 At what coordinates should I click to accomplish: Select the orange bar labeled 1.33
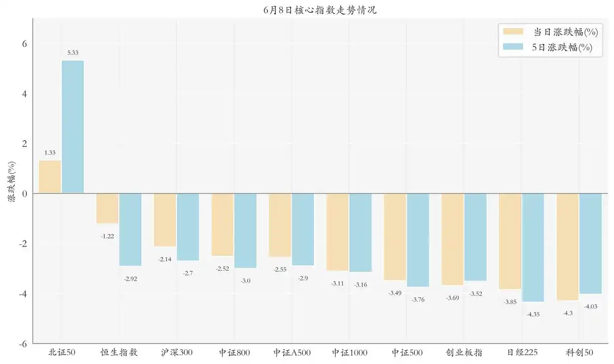(x=50, y=177)
